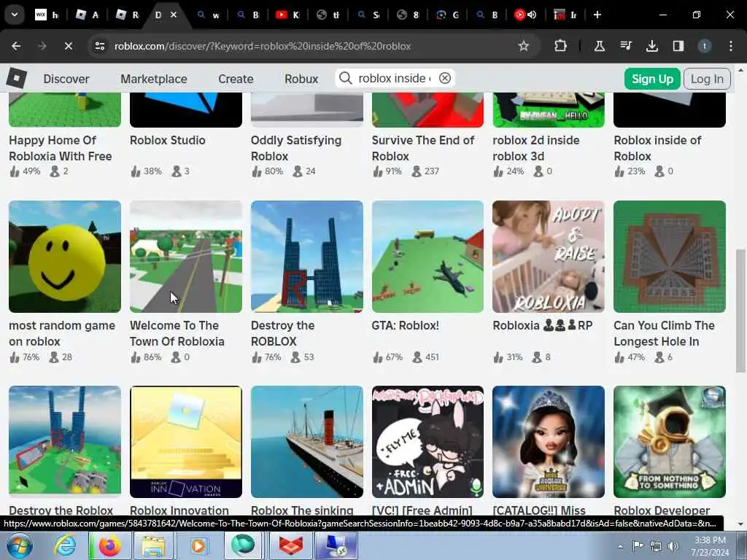Show hidden tray icons arrow
Viewport: 747px width, 560px height.
[x=620, y=546]
